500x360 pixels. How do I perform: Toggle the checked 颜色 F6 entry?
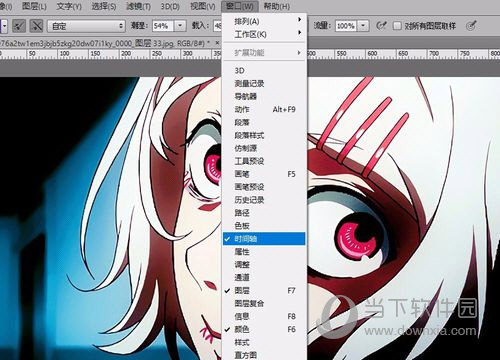(264, 329)
